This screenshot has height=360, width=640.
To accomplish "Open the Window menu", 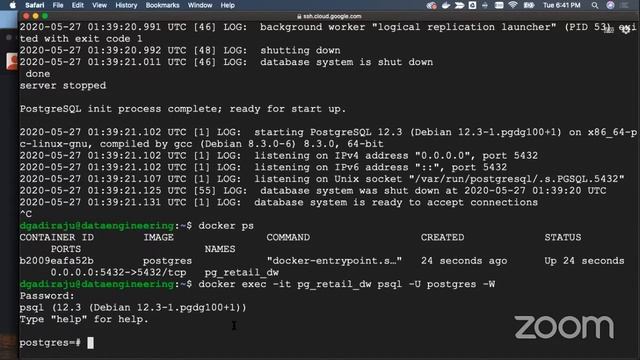I will tap(200, 5).
